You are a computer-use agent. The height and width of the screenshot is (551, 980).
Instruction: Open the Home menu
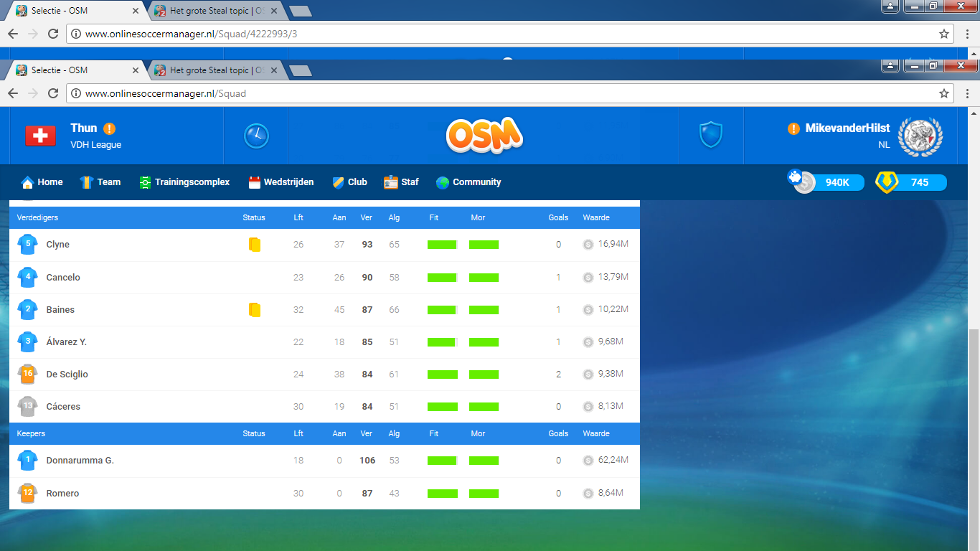(x=42, y=182)
